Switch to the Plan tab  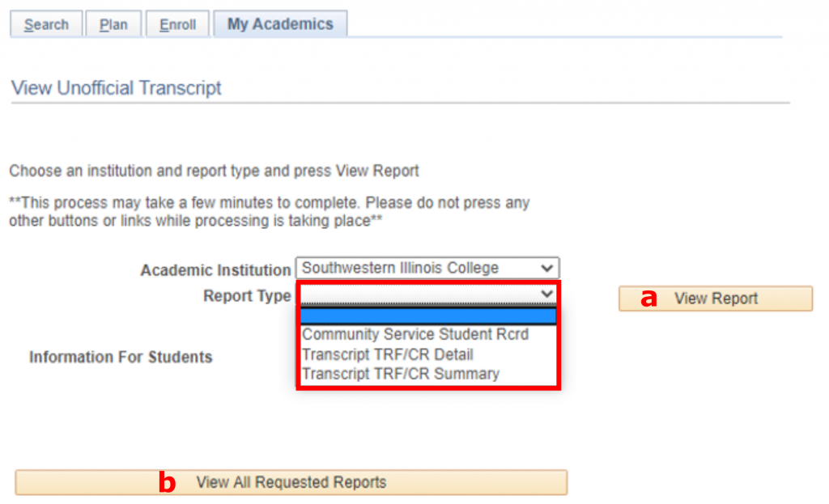click(x=113, y=24)
